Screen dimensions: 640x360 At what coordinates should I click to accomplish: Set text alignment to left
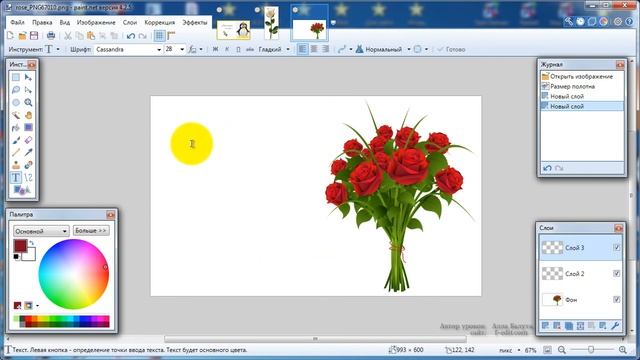tap(302, 49)
